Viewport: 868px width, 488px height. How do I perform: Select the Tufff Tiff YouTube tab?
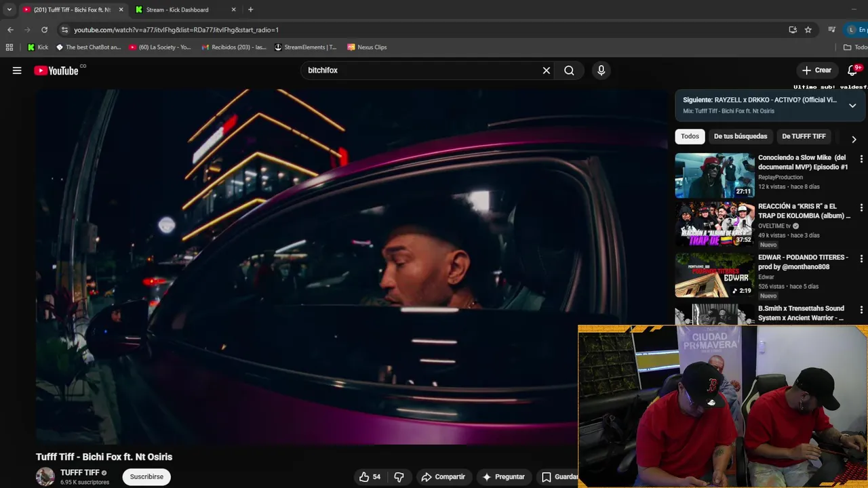(x=71, y=9)
